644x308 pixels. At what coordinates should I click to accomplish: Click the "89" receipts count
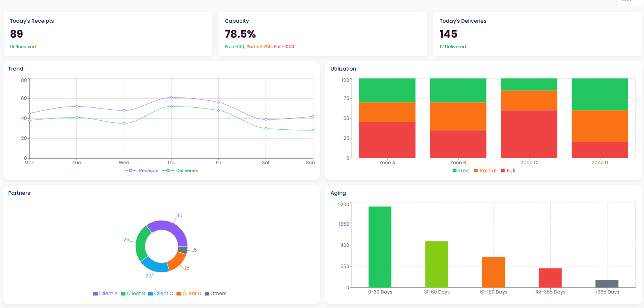tap(16, 34)
